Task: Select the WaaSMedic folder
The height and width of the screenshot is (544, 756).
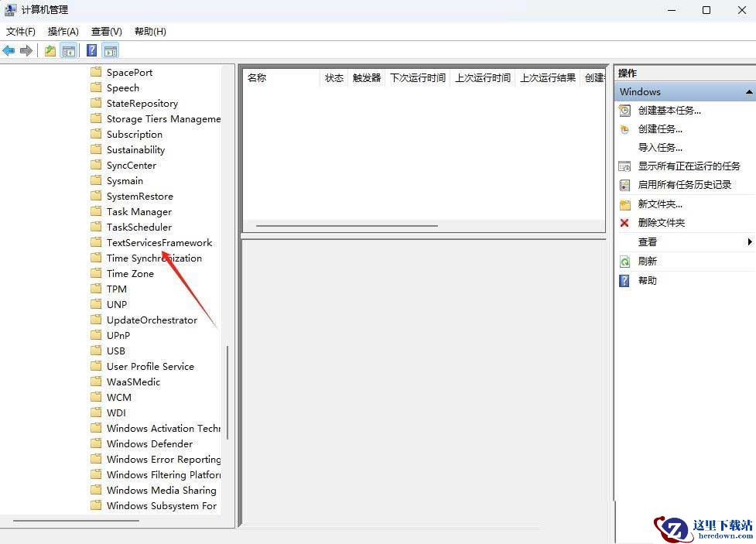Action: coord(134,381)
